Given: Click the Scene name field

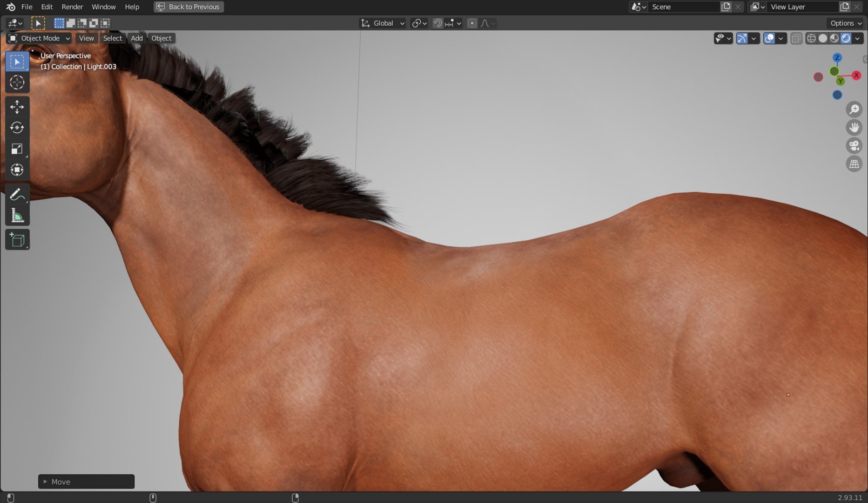Looking at the screenshot, I should 684,7.
